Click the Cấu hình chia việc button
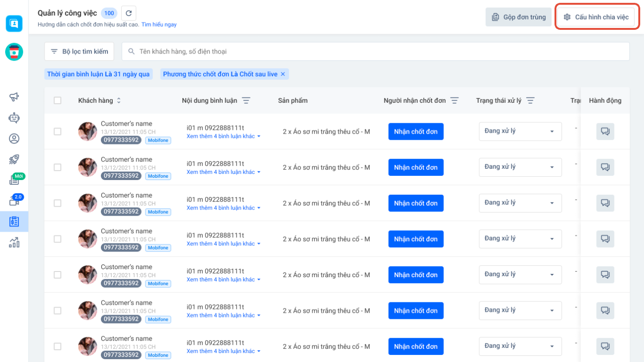The image size is (644, 362). pos(596,17)
